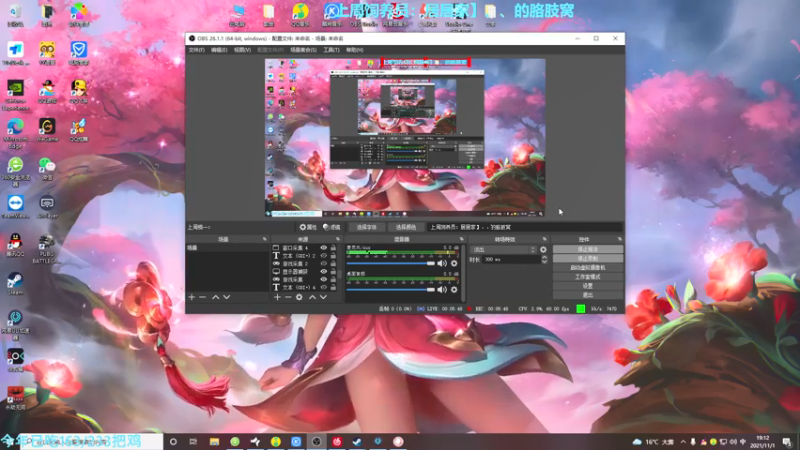Screen dimensions: 800x450
Task: Open the 编辑(E) Edit menu
Action: [x=219, y=50]
